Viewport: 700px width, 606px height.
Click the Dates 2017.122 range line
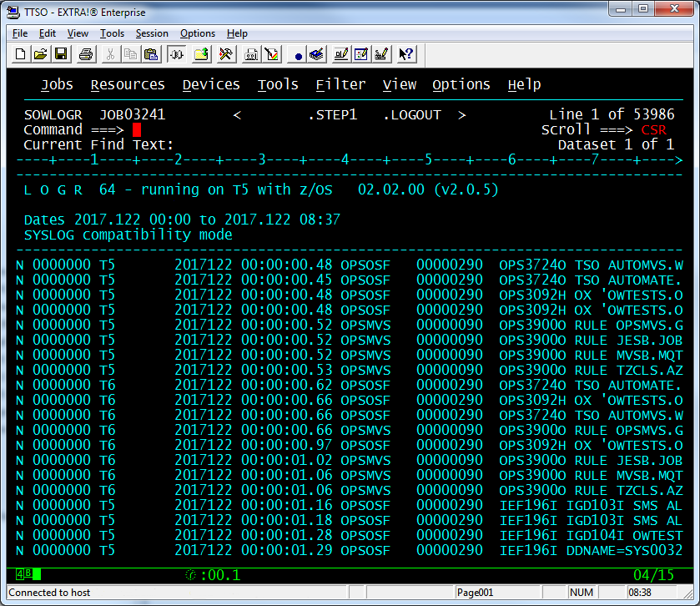[182, 220]
